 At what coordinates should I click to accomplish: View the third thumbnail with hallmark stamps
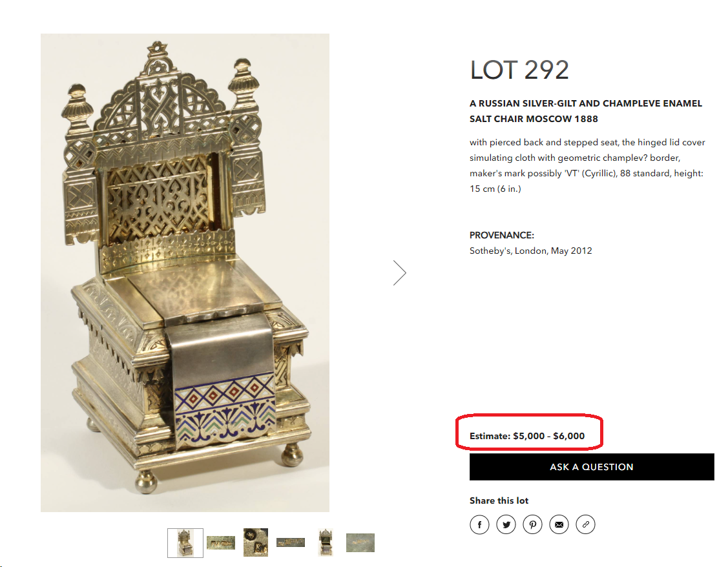point(256,542)
